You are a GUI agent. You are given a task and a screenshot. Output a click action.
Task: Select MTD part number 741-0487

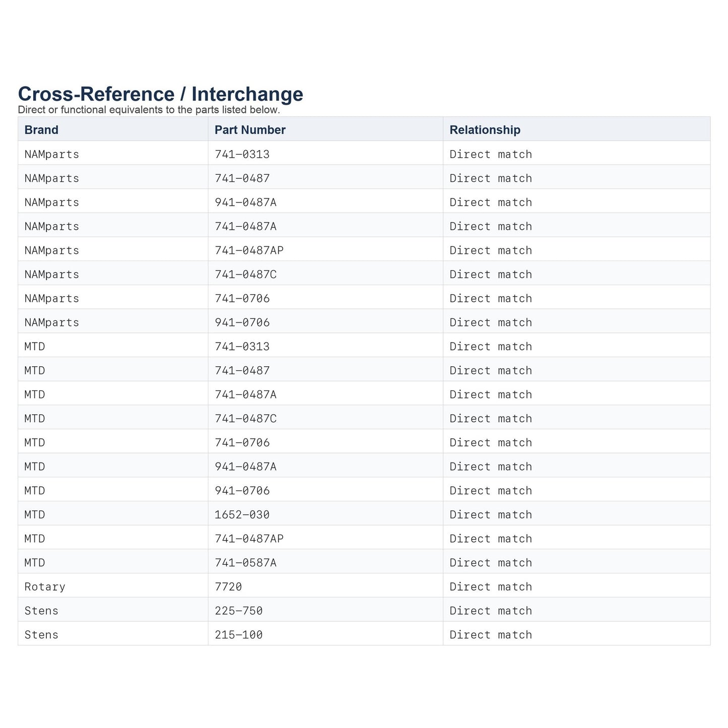242,371
